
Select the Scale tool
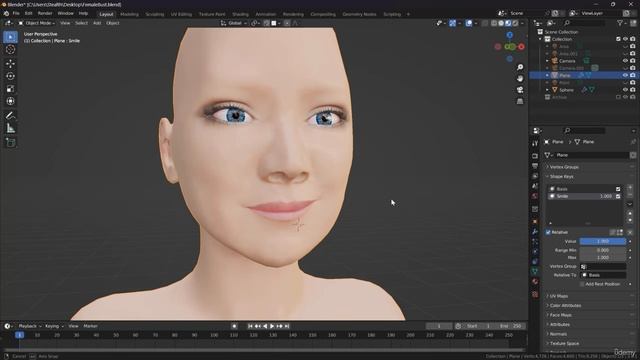[11, 89]
